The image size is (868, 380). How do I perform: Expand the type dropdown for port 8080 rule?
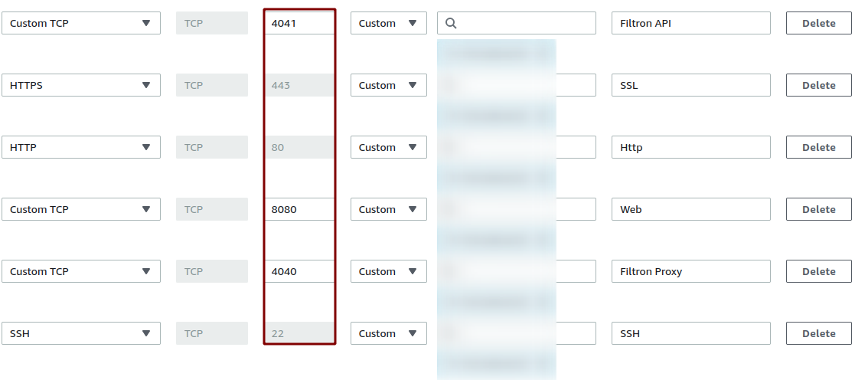[81, 209]
